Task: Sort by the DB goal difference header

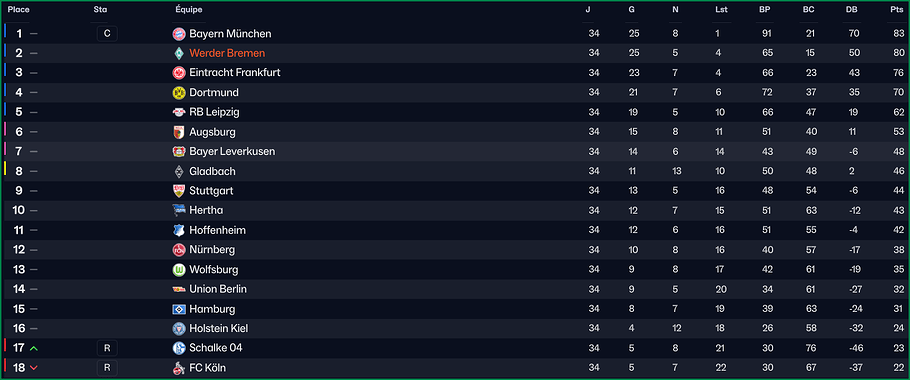Action: pyautogui.click(x=853, y=10)
